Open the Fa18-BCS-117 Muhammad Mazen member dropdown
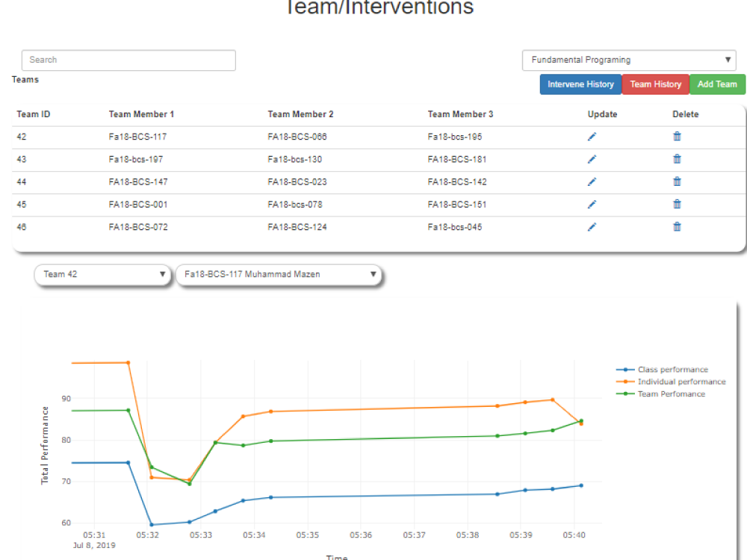This screenshot has width=747, height=560. 279,275
